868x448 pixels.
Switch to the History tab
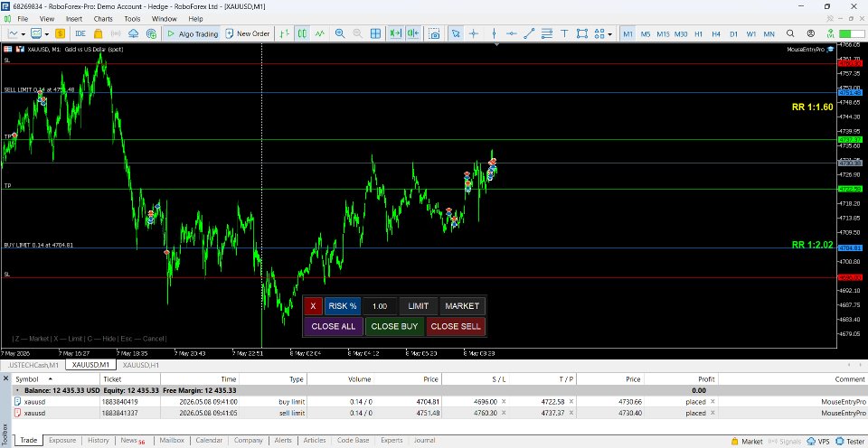point(98,440)
